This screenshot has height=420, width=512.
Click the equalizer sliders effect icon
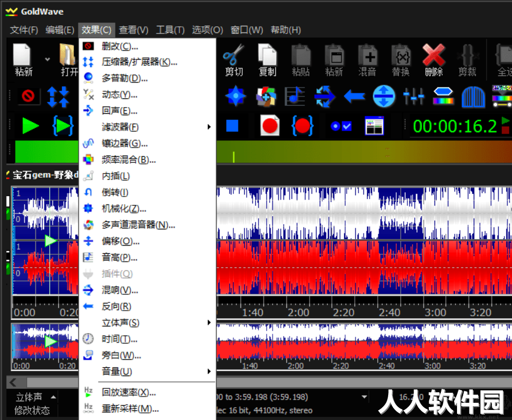coord(414,96)
